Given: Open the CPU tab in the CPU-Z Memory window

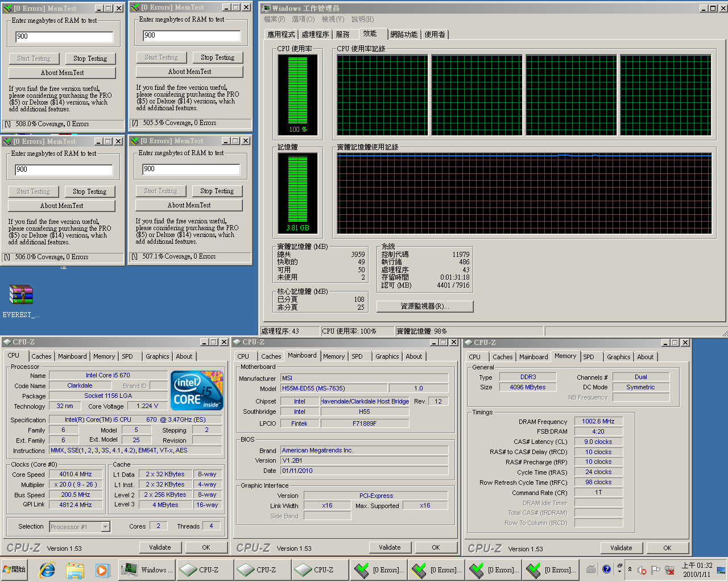Looking at the screenshot, I should coord(475,357).
